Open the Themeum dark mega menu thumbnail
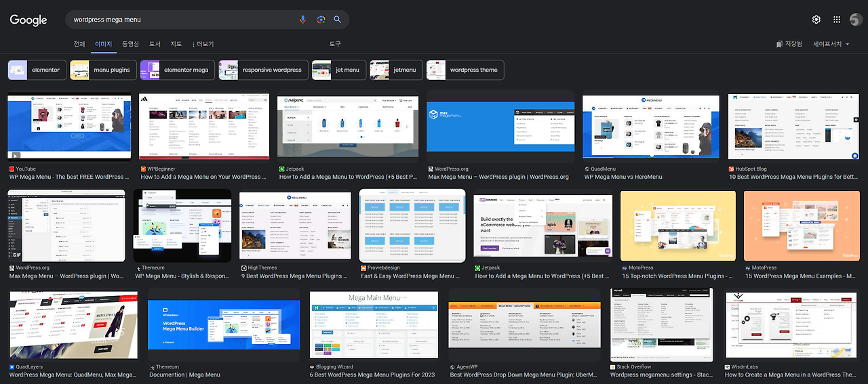Image resolution: width=868 pixels, height=384 pixels. point(182,226)
